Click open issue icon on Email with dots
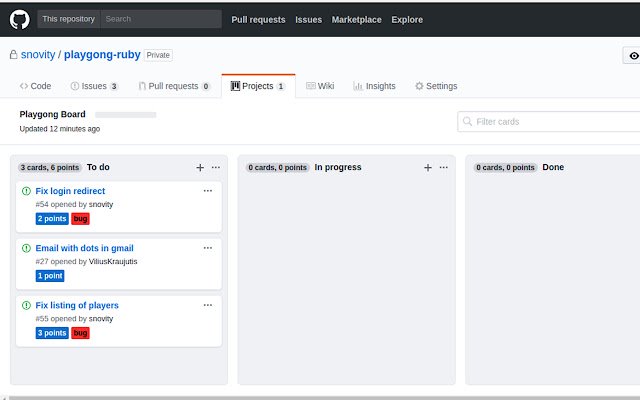 26,248
